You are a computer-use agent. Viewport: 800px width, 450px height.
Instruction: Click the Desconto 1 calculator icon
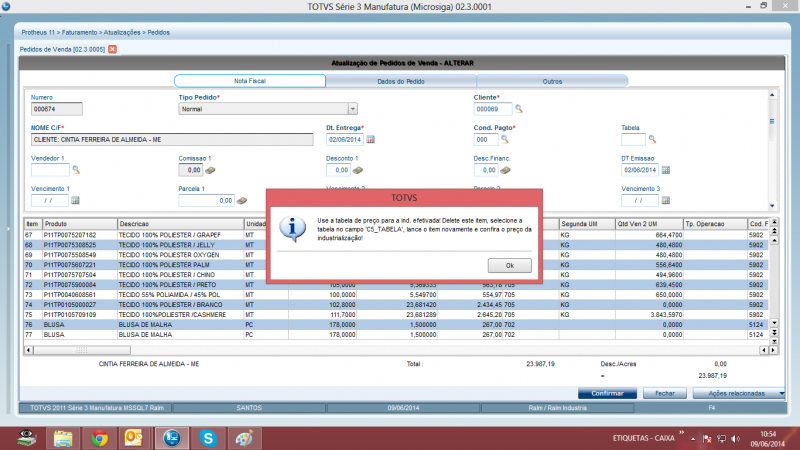coord(358,170)
